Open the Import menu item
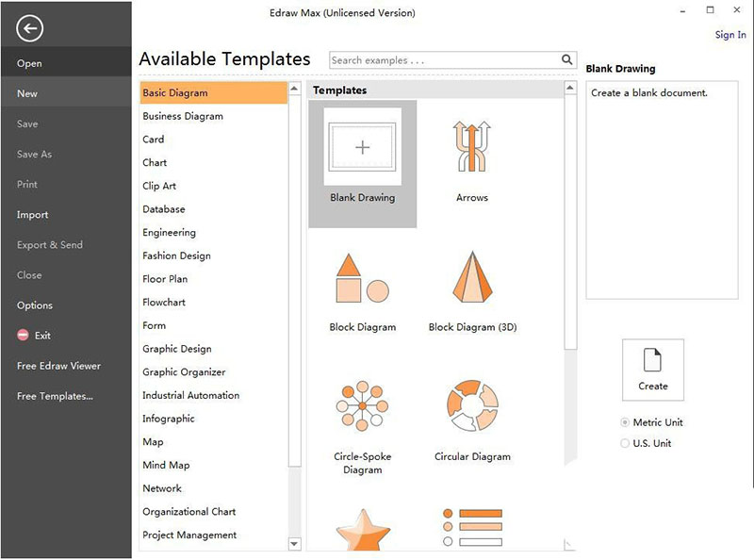 click(32, 215)
